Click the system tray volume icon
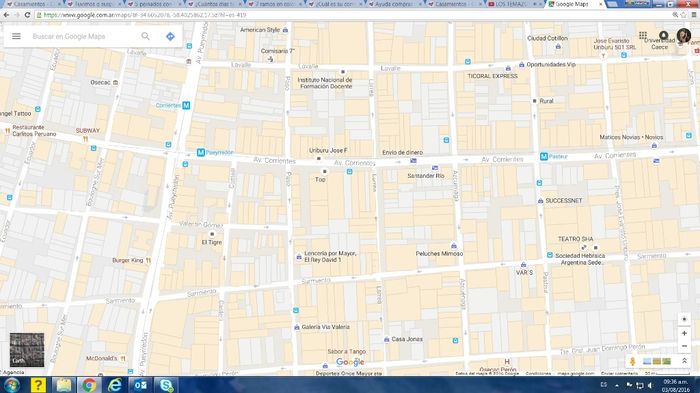 point(650,385)
